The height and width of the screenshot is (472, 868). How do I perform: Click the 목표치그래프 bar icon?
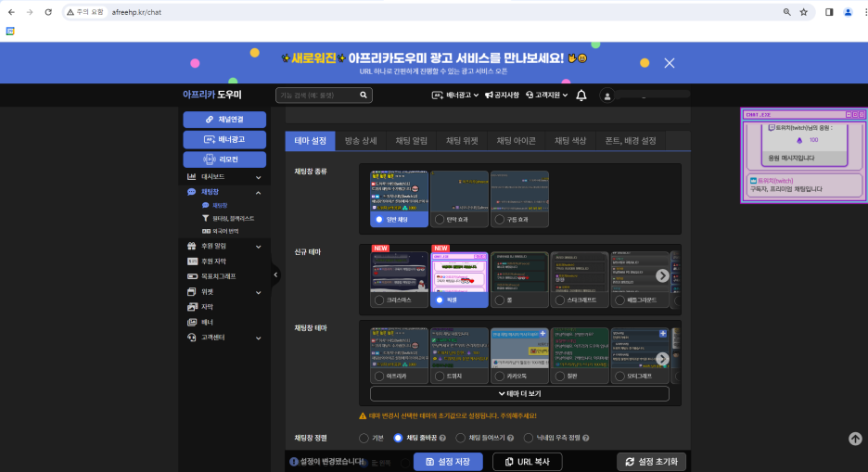point(192,276)
